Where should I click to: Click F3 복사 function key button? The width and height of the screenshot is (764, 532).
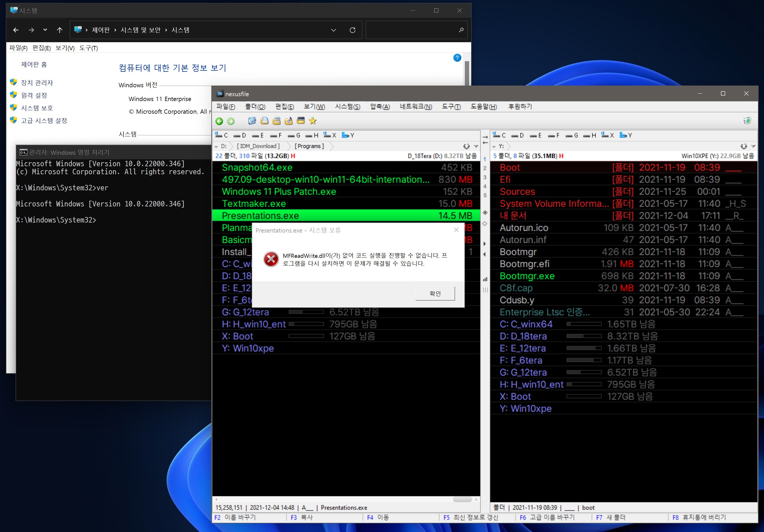302,517
